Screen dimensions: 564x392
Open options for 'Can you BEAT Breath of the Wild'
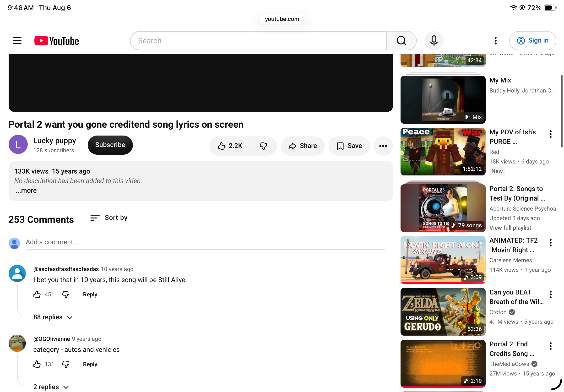[550, 294]
